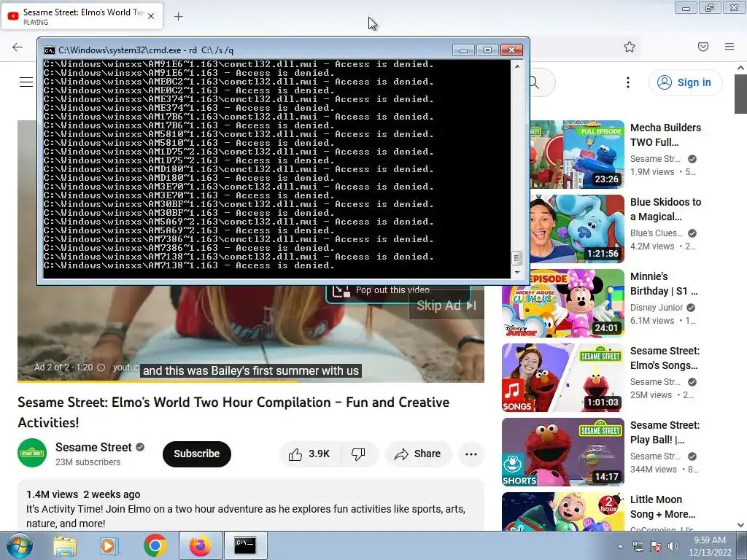Click the volume speaker tray icon

(x=673, y=546)
